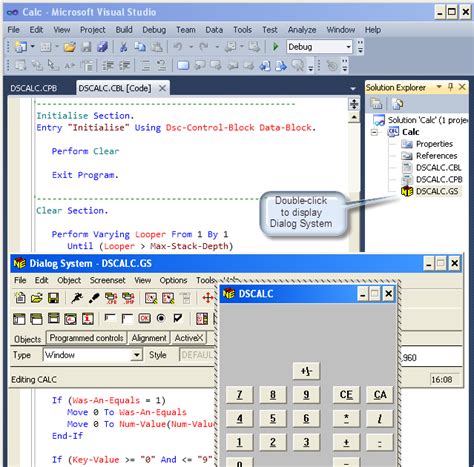Toggle the Solution Explorer auto-hide pin
Screen dimensions: 474x467
451,87
